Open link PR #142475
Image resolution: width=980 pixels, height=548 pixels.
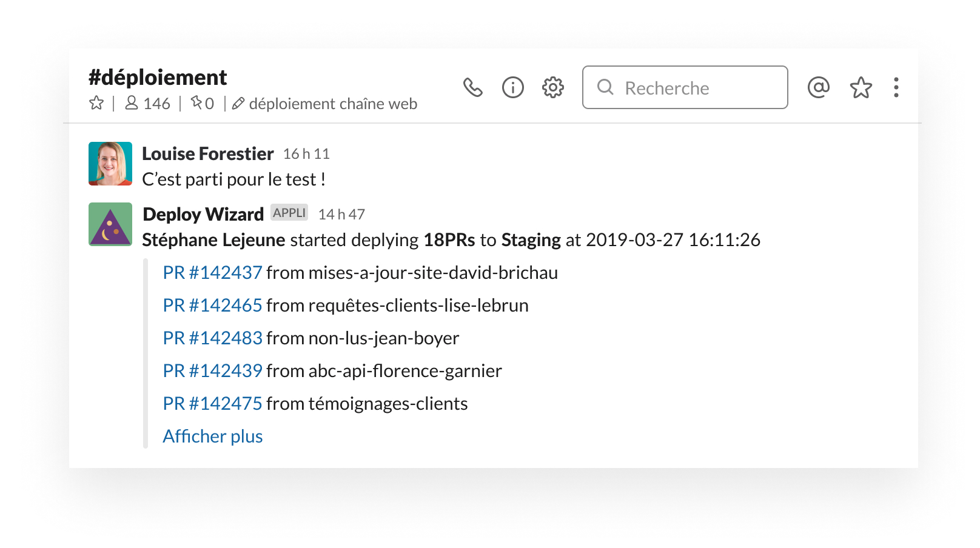[212, 404]
